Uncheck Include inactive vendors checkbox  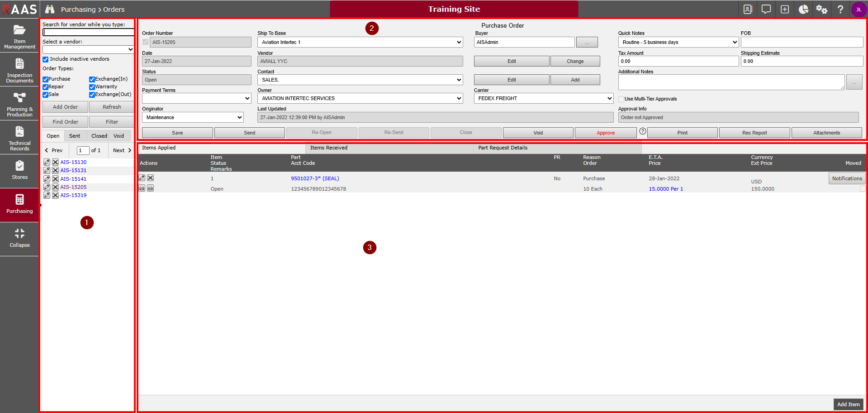coord(46,59)
